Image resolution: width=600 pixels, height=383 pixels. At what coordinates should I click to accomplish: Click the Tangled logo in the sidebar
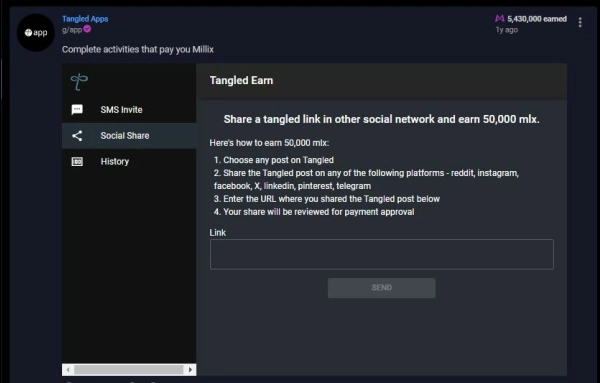[x=79, y=81]
